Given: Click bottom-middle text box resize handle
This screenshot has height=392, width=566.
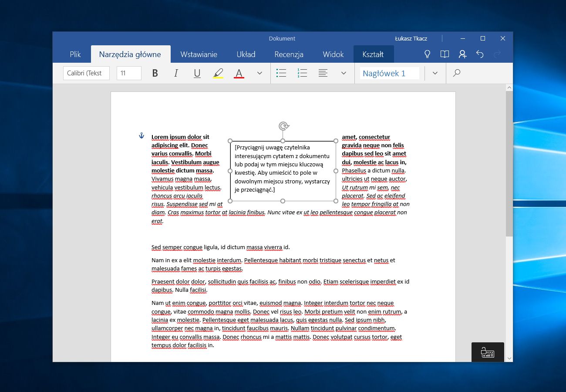Looking at the screenshot, I should click(283, 201).
